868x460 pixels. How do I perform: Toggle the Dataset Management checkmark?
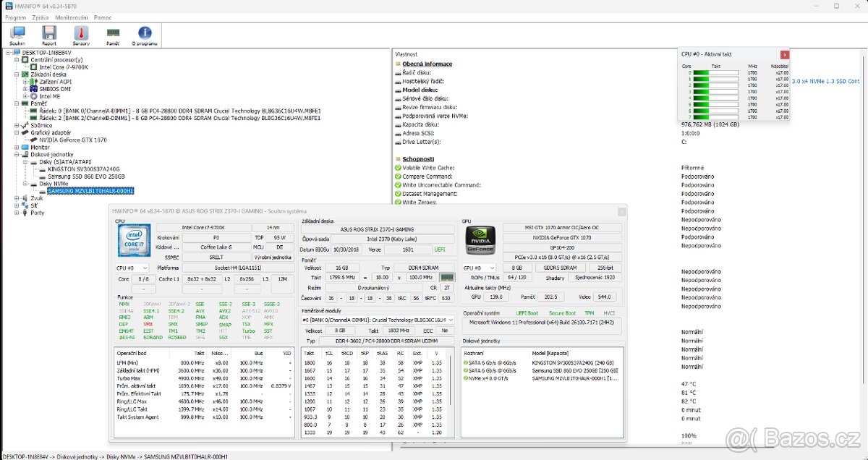point(398,194)
